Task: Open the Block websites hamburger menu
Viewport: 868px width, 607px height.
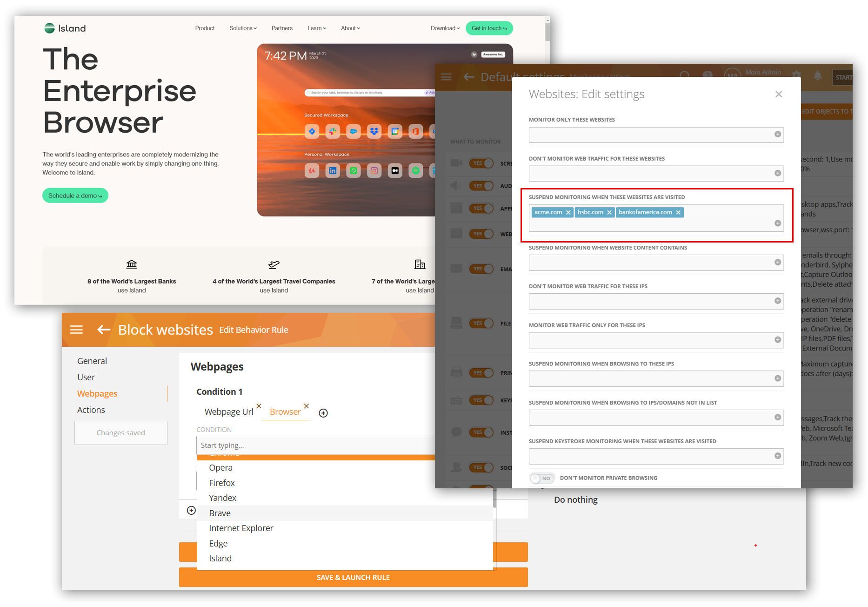Action: tap(76, 330)
